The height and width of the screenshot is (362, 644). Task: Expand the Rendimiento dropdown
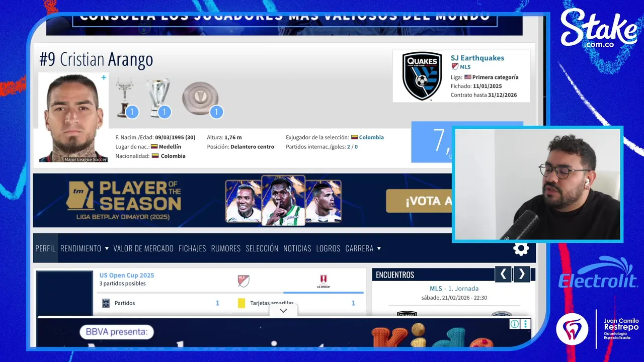pos(85,248)
